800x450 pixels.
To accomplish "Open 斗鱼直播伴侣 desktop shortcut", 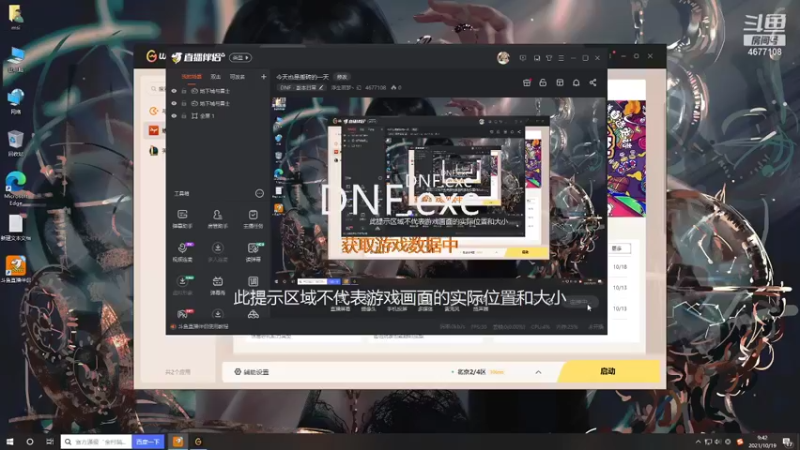I will pos(16,269).
